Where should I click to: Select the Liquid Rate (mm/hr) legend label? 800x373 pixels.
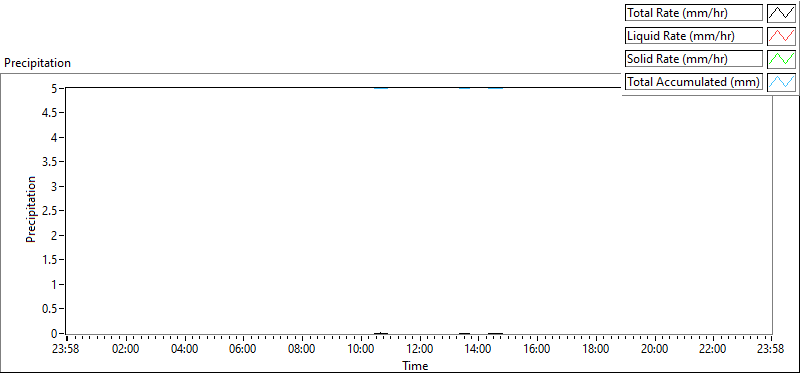click(694, 36)
